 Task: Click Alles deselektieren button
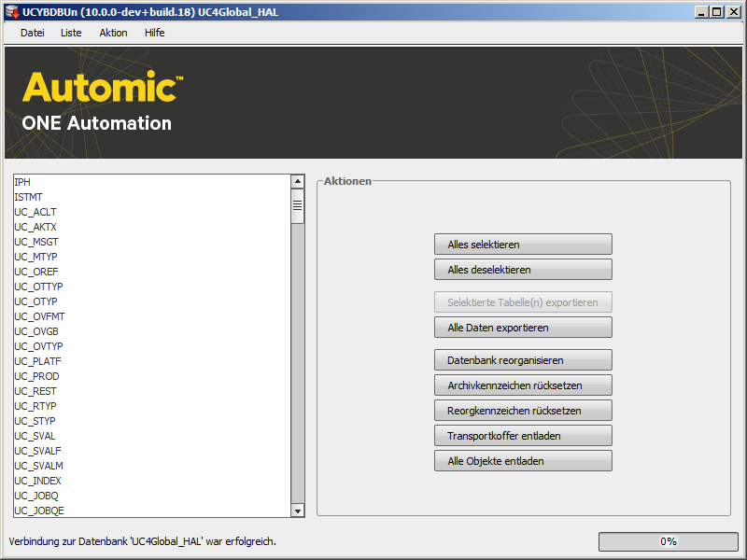point(523,270)
